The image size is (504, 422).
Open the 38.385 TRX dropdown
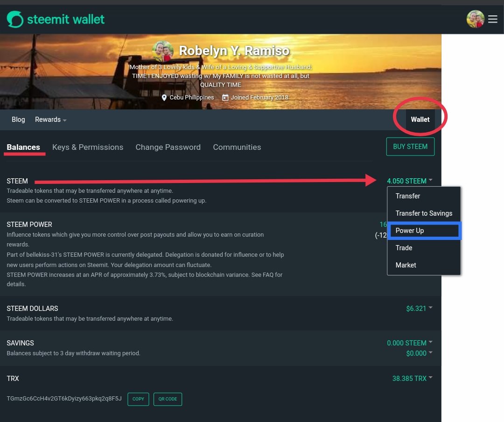(413, 379)
